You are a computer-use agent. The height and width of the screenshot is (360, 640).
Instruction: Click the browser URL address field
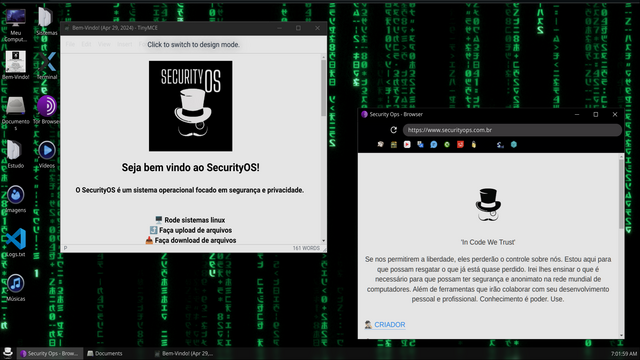[512, 130]
